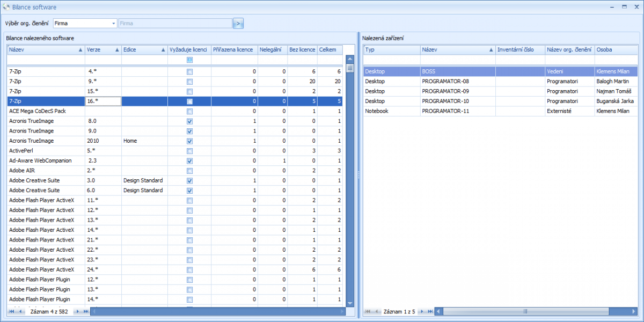Go to previous record in software list
This screenshot has width=644, height=322.
click(x=21, y=311)
